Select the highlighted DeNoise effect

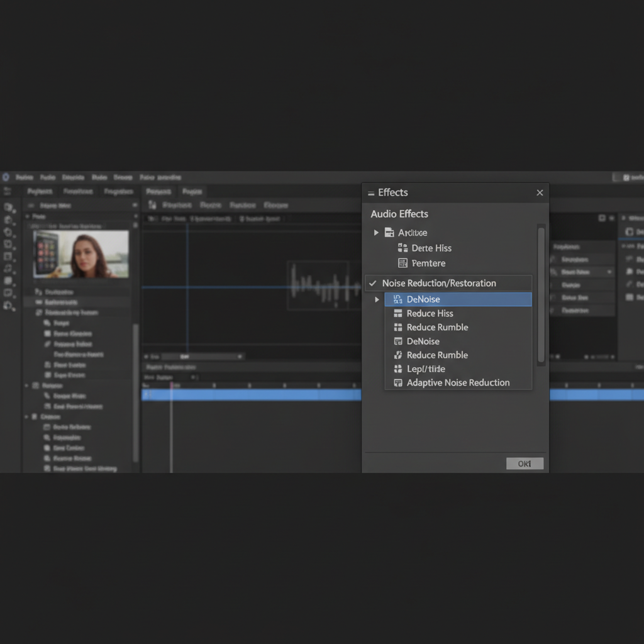click(458, 299)
